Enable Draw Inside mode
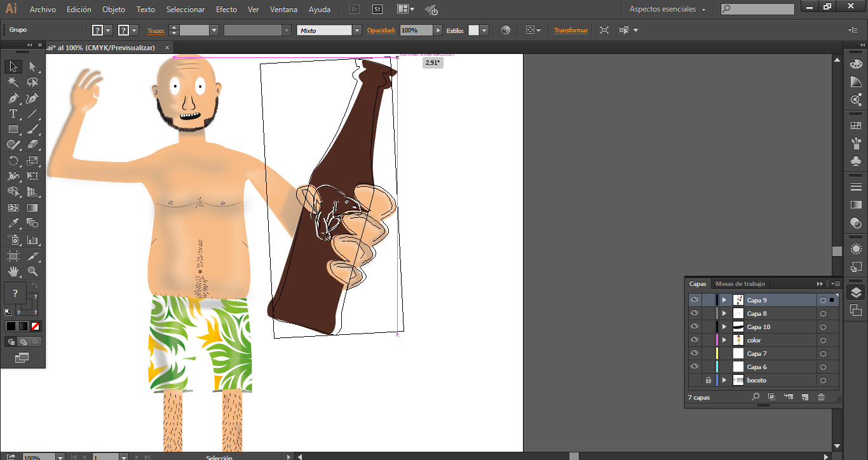868x460 pixels. point(35,342)
